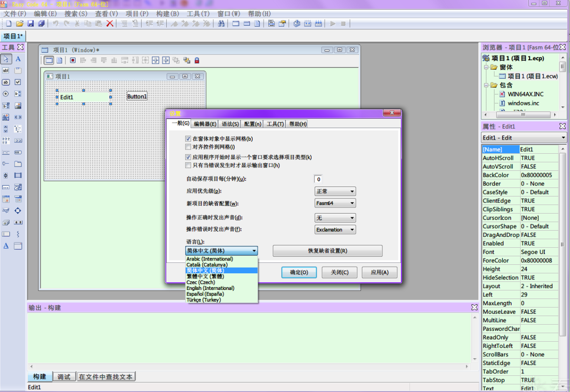Open the Edit1 - Edit object selector dropdown
Image resolution: width=570 pixels, height=392 pixels.
pos(563,138)
